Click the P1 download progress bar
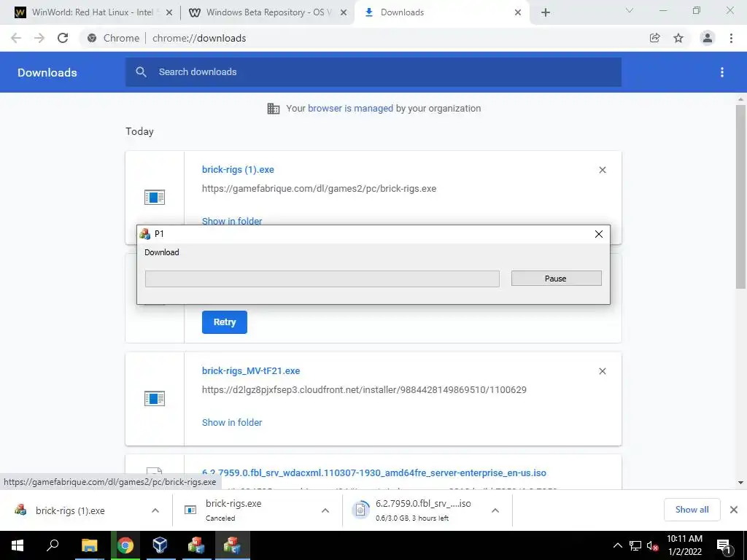Screen dimensions: 747x560 pos(322,279)
